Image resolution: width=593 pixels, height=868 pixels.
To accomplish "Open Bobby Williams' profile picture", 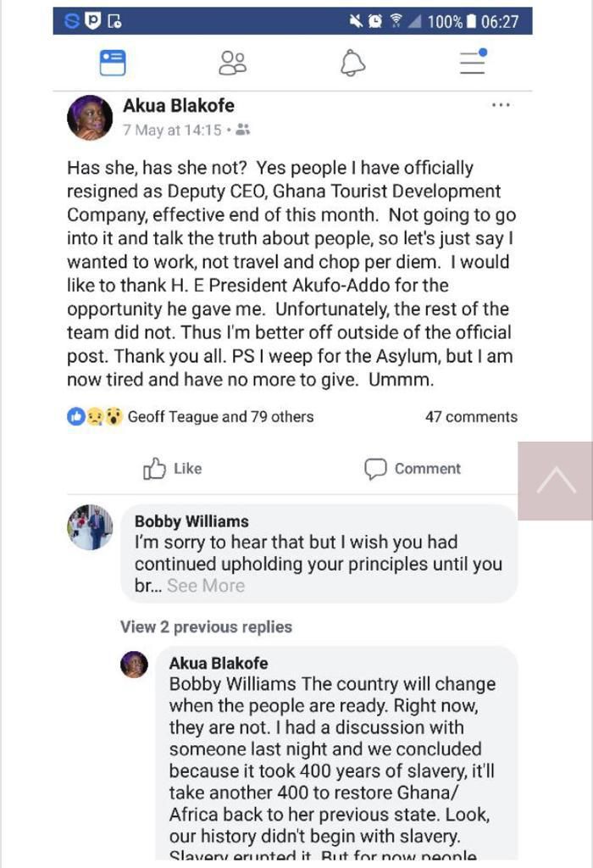I will pos(90,527).
